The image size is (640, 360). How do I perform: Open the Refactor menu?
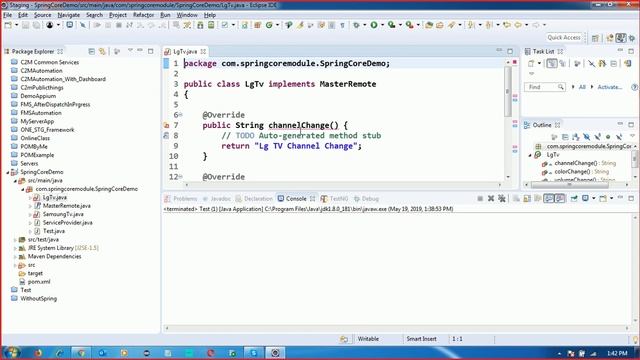click(x=143, y=15)
